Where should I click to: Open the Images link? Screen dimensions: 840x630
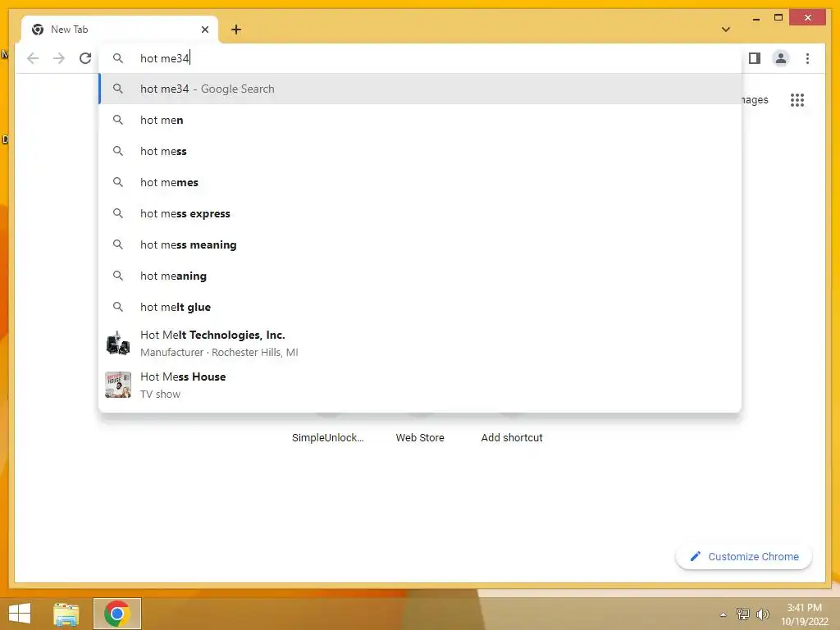click(755, 99)
